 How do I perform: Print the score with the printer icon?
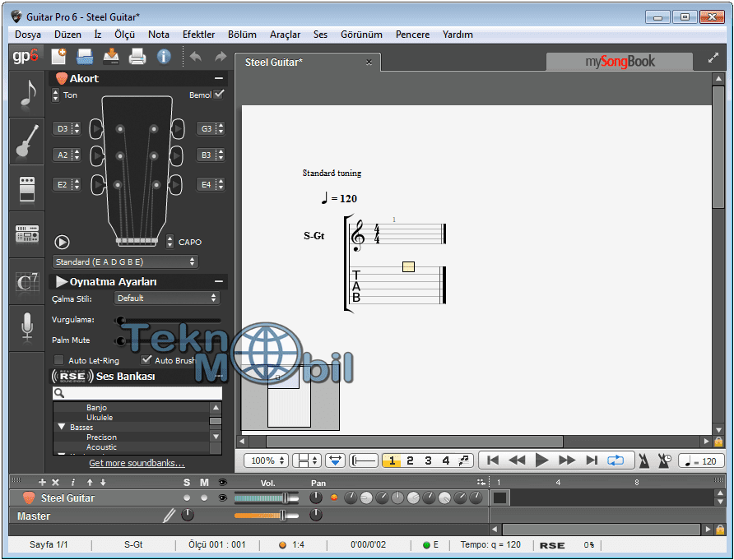coord(137,57)
